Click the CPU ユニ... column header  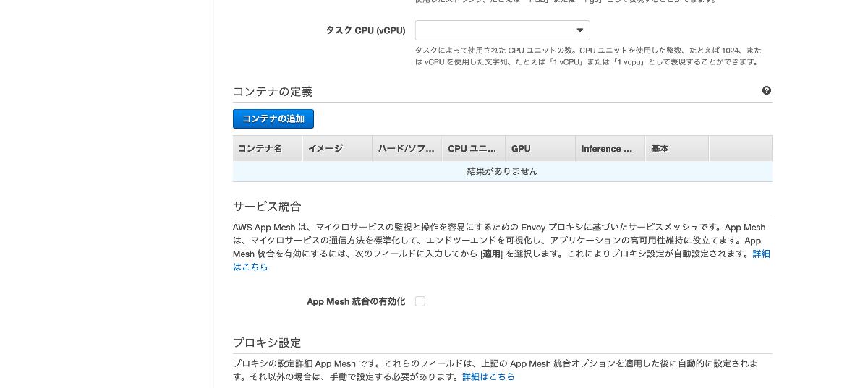point(474,148)
